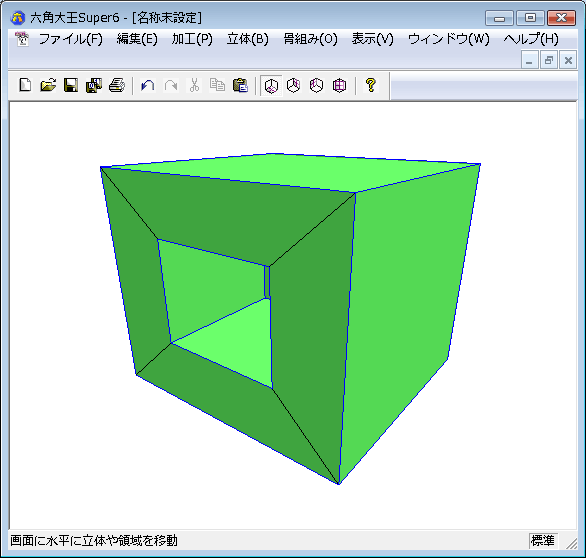586x558 pixels.
Task: Switch to the second cube view mode
Action: point(294,85)
